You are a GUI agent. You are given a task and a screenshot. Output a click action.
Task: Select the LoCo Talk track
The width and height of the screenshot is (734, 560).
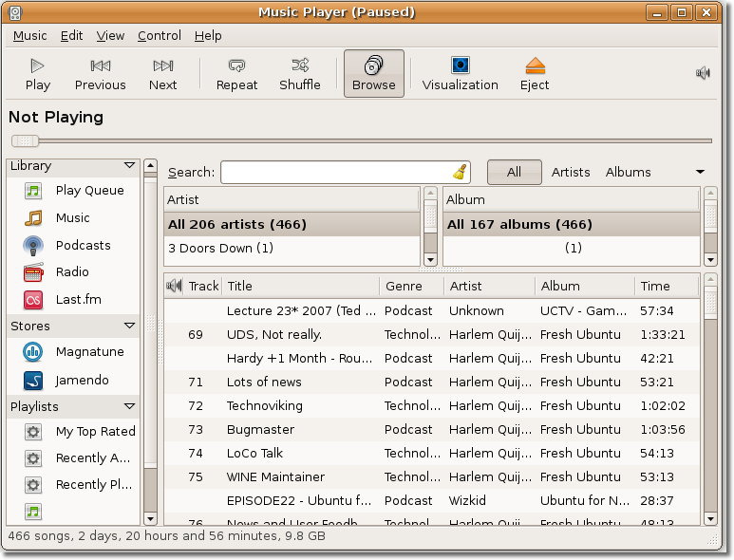click(432, 453)
